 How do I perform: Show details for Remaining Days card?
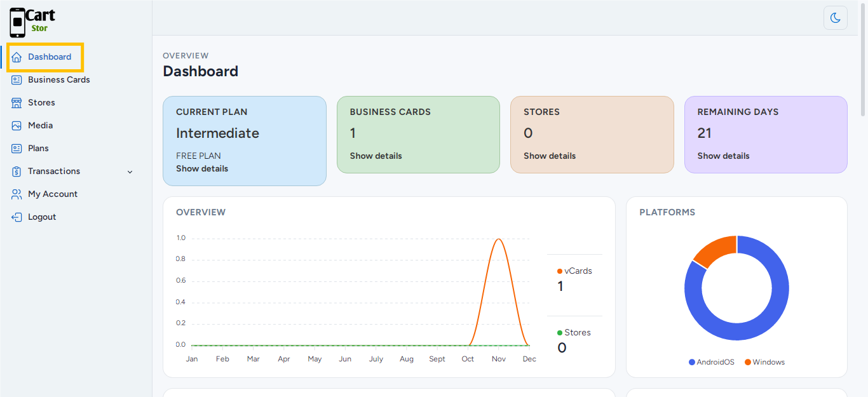[723, 156]
